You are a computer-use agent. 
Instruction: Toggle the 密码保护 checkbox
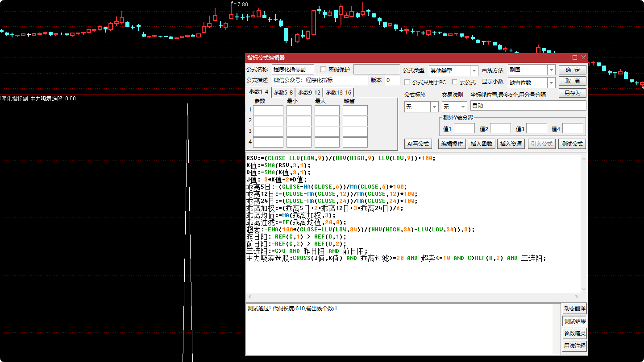pos(323,70)
